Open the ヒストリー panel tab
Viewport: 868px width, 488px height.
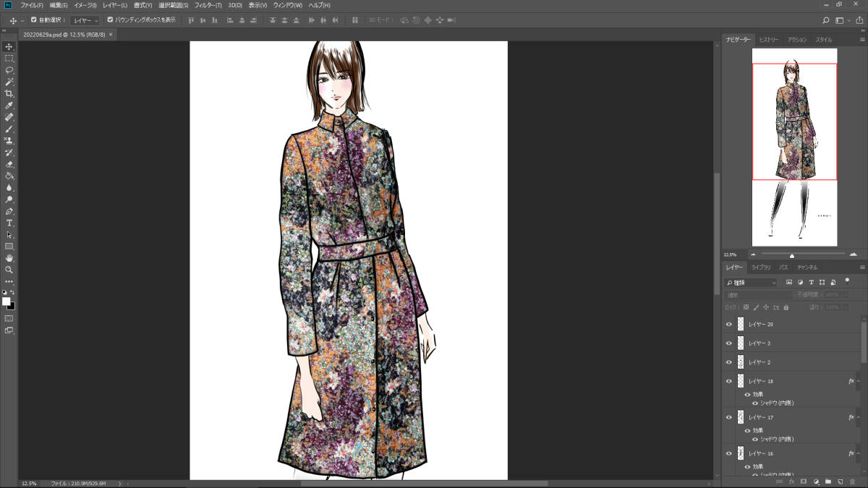[769, 40]
